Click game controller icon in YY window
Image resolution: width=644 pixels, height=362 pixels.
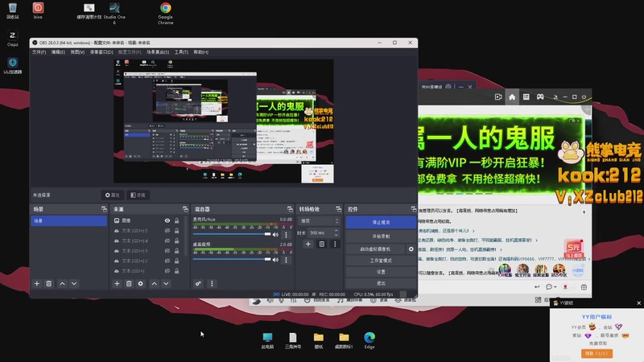(x=540, y=97)
